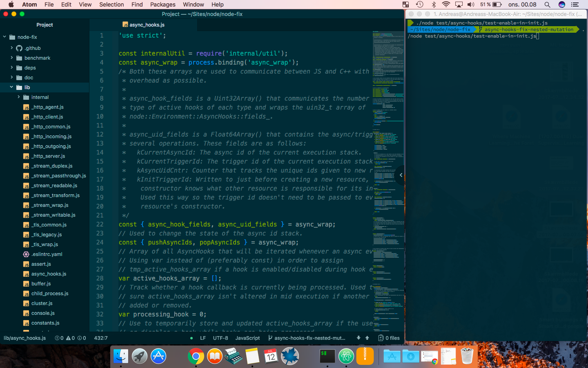Open the Packages menu
Screen dimensions: 588x368
(x=163, y=4)
